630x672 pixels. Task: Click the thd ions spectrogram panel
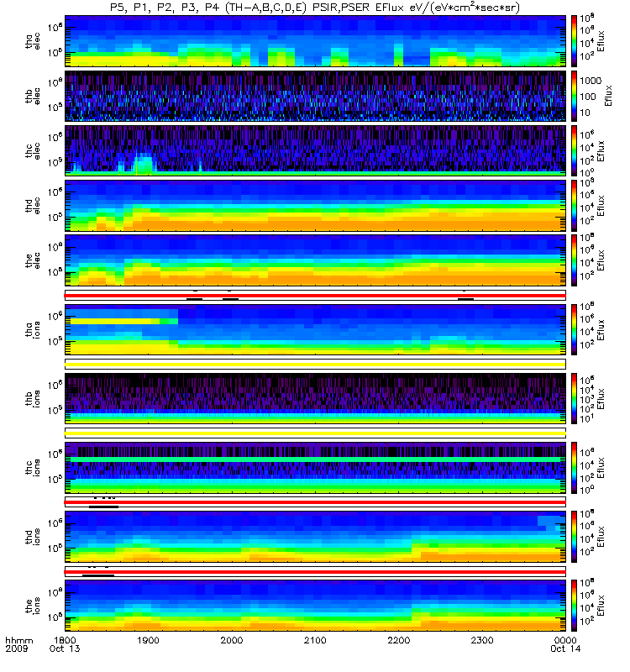pos(315,536)
